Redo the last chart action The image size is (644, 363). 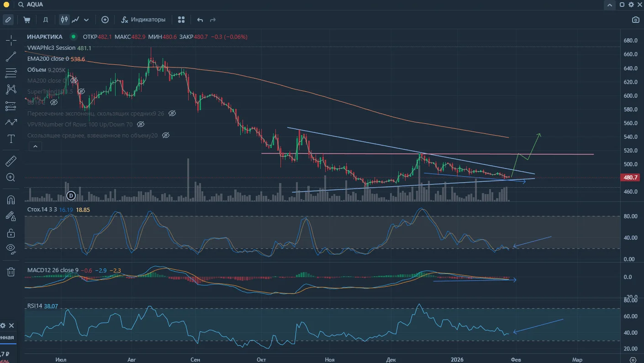pyautogui.click(x=212, y=20)
